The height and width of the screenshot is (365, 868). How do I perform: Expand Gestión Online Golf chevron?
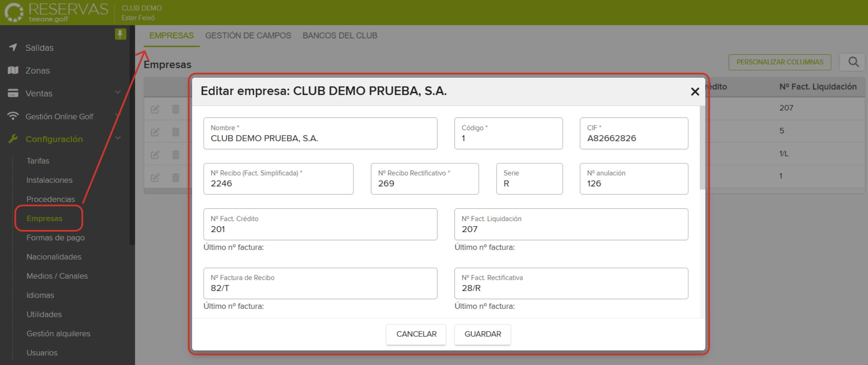pos(118,115)
